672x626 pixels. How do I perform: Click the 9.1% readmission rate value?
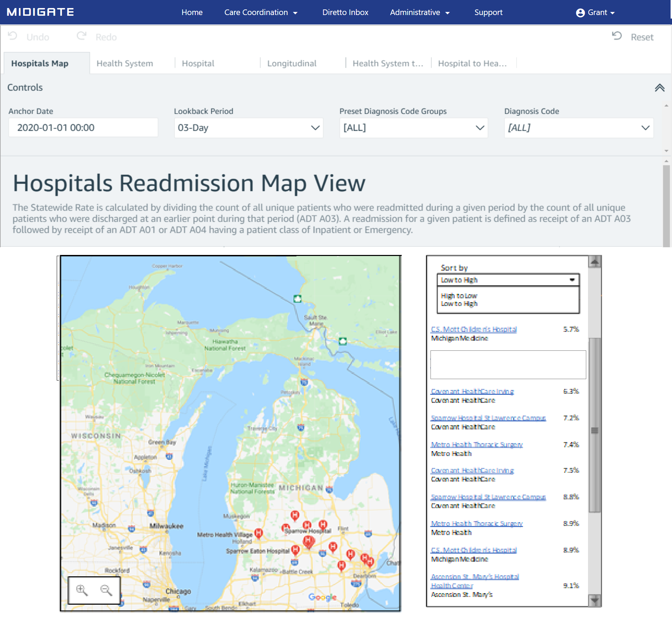coord(571,585)
